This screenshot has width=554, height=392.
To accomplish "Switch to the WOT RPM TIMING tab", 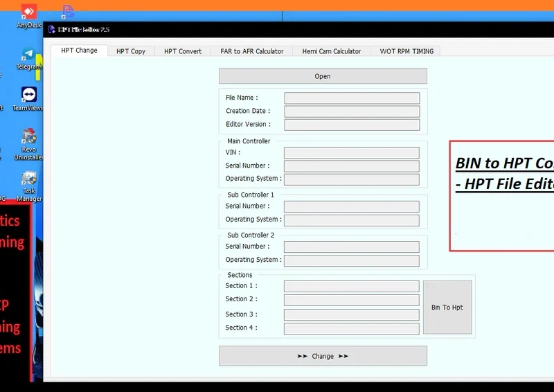I will (406, 51).
